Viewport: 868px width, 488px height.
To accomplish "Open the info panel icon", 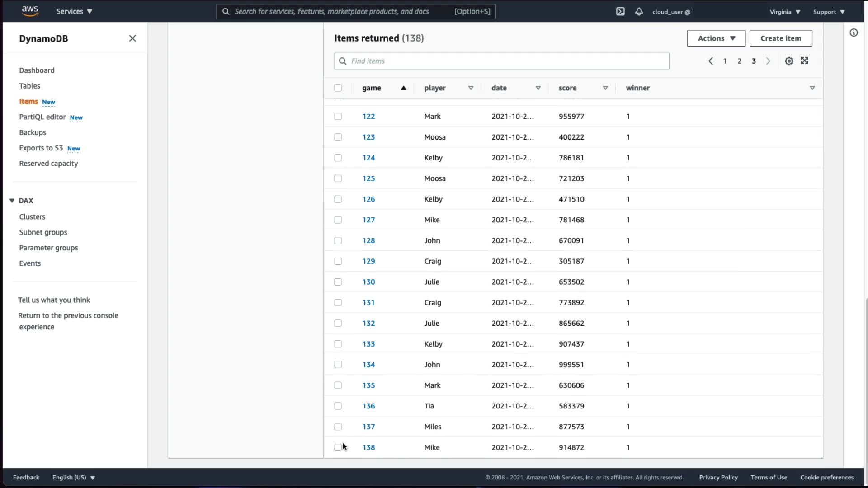I will coord(854,33).
